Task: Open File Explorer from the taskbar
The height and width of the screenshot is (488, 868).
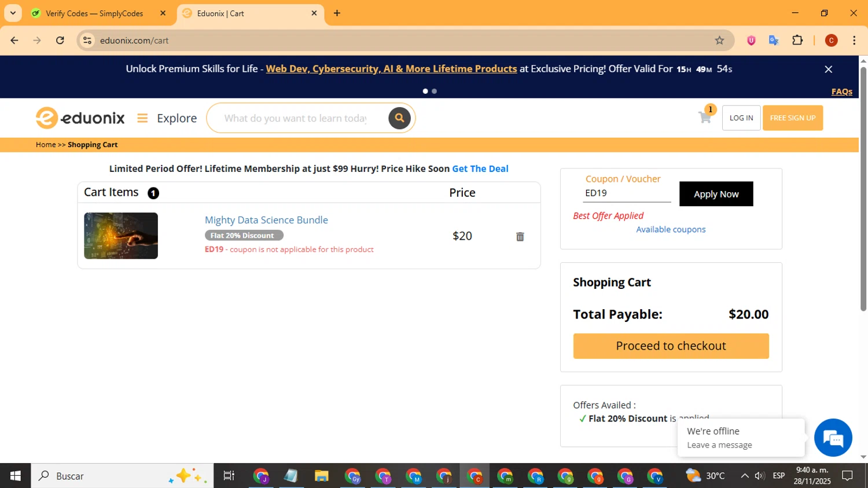Action: click(x=322, y=476)
